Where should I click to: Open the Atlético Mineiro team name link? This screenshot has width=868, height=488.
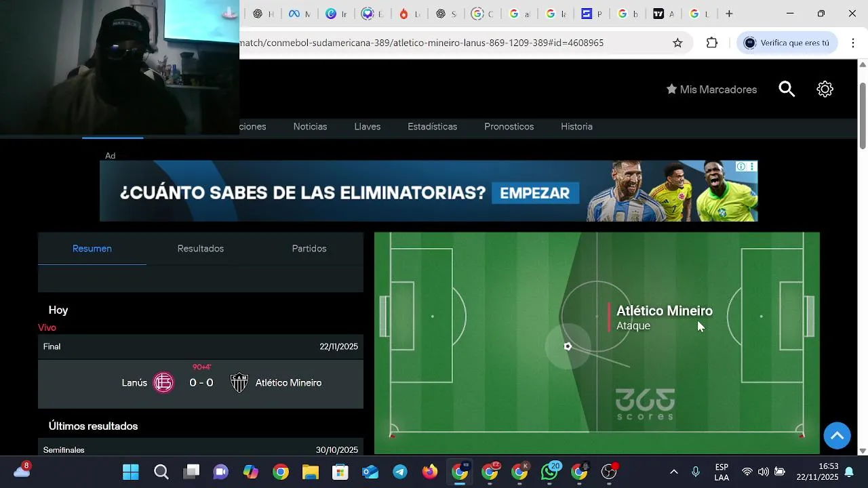288,383
